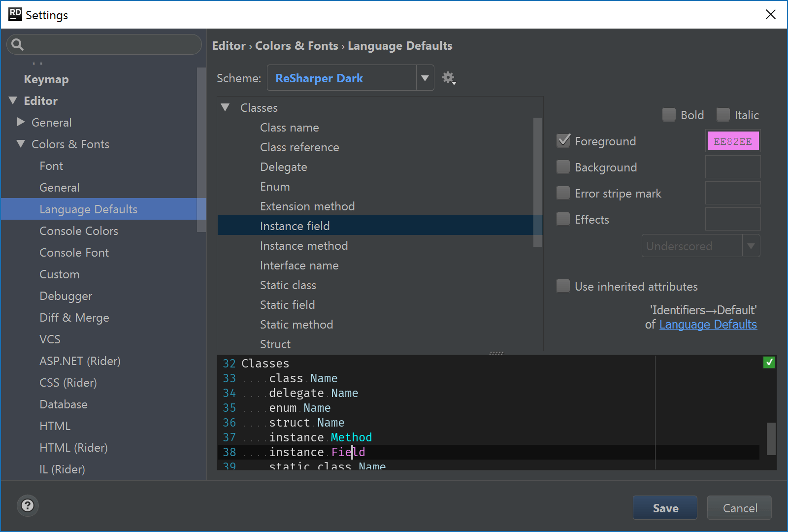Select Static field attribute
The width and height of the screenshot is (788, 532).
[288, 305]
